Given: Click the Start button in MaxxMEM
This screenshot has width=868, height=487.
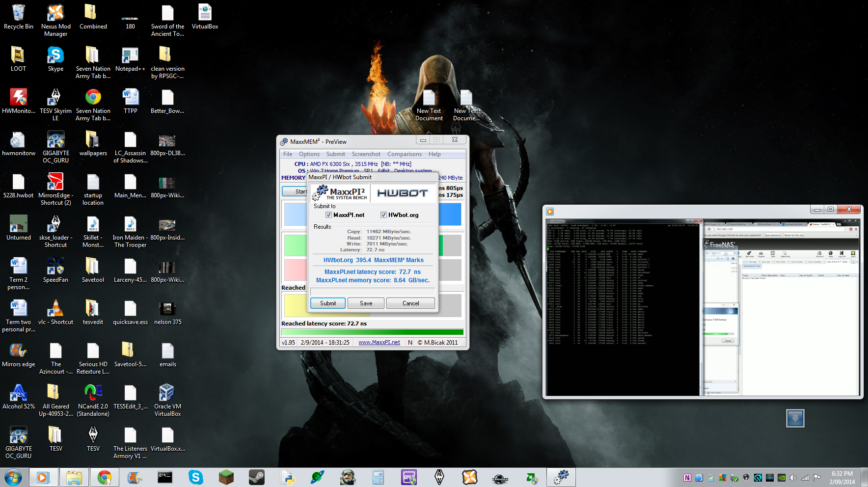Looking at the screenshot, I should click(x=295, y=191).
